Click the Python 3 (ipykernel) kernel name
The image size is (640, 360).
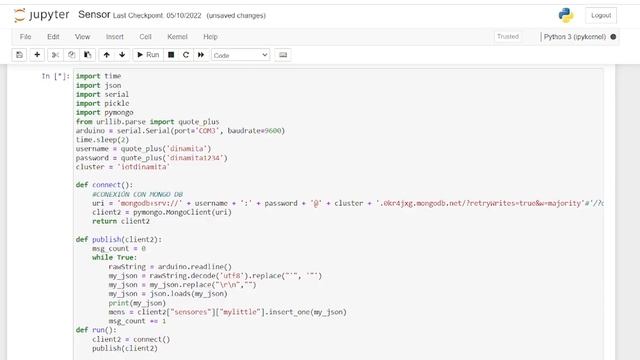(574, 37)
